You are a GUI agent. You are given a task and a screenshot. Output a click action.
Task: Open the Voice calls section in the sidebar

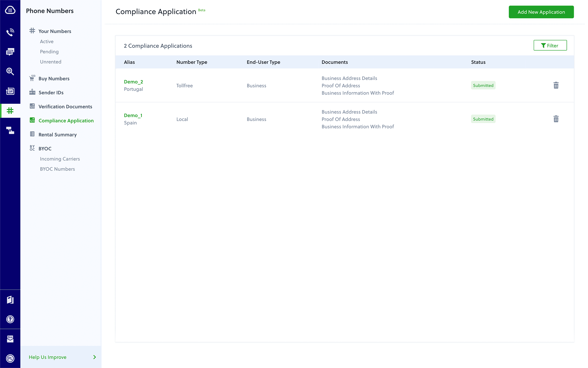point(10,32)
